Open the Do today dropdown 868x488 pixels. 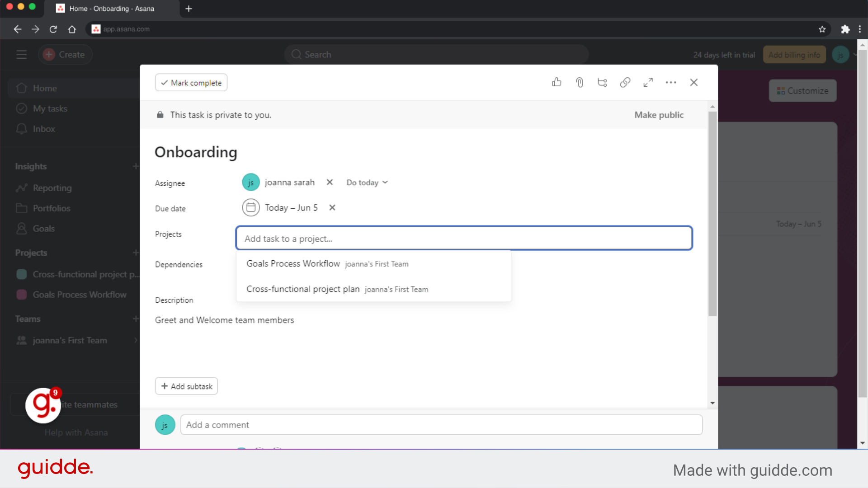(367, 182)
